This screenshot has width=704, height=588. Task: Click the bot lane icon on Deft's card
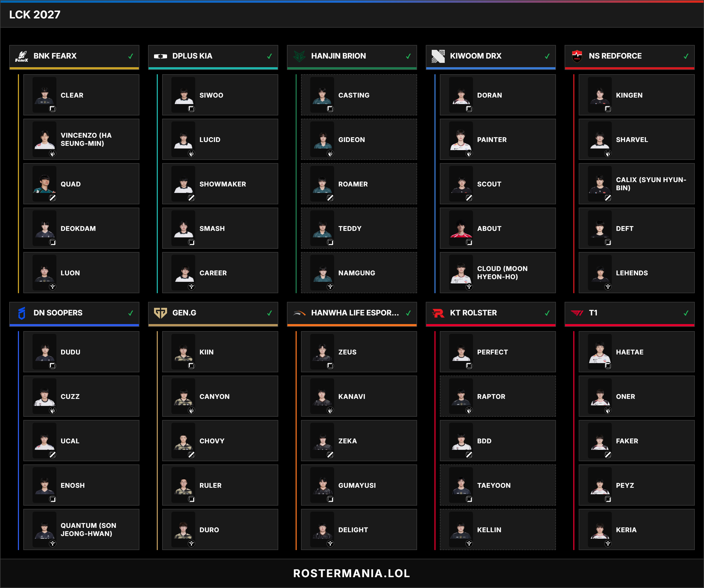pos(608,242)
